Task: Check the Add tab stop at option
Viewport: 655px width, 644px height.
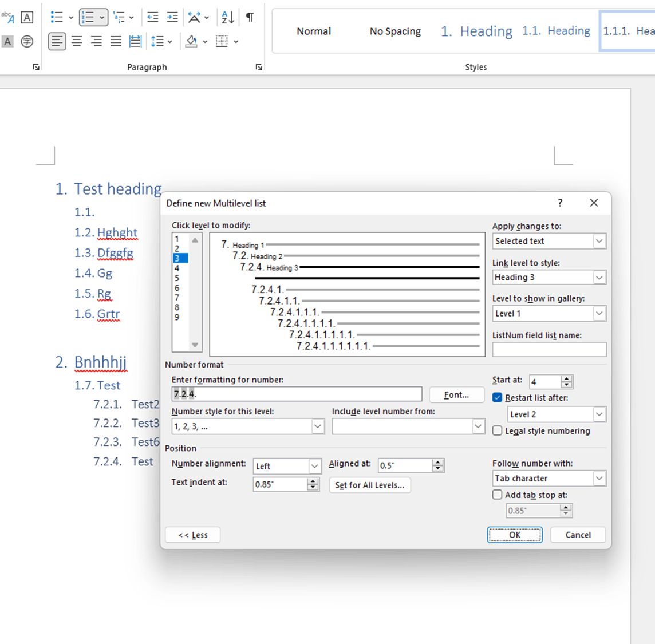Action: click(497, 495)
